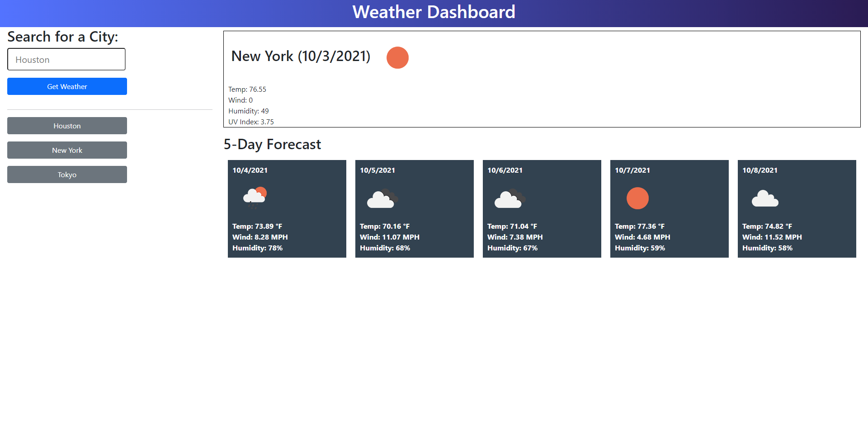Click Humidity: 59% on 10/7 card

[640, 248]
